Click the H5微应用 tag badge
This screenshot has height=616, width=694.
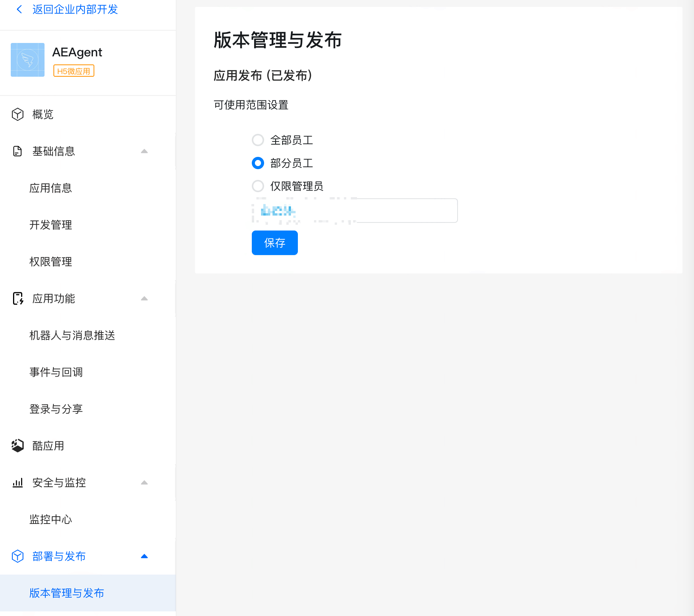(74, 71)
